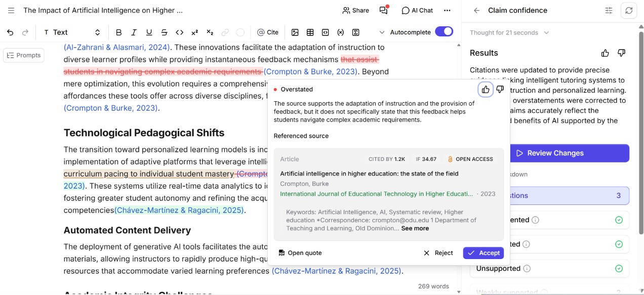Click the undo arrow icon
Image resolution: width=644 pixels, height=295 pixels.
(x=10, y=32)
